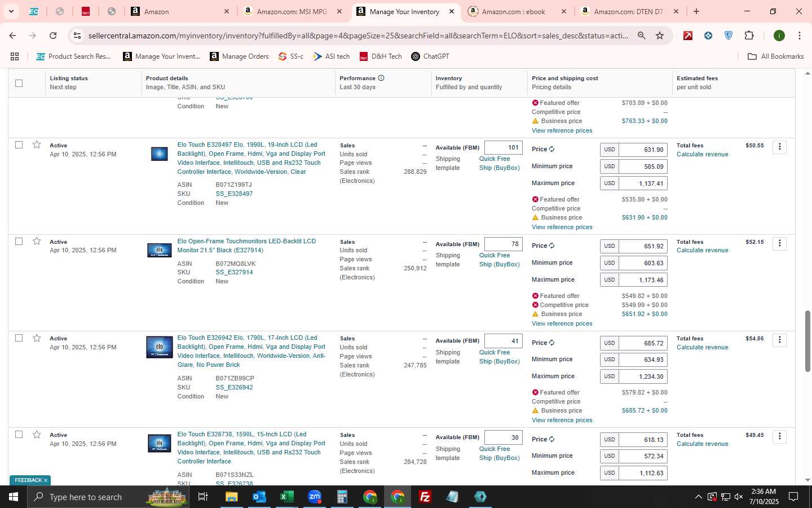Calculate revenue for E327914 listing
Image resolution: width=812 pixels, height=508 pixels.
pos(702,250)
